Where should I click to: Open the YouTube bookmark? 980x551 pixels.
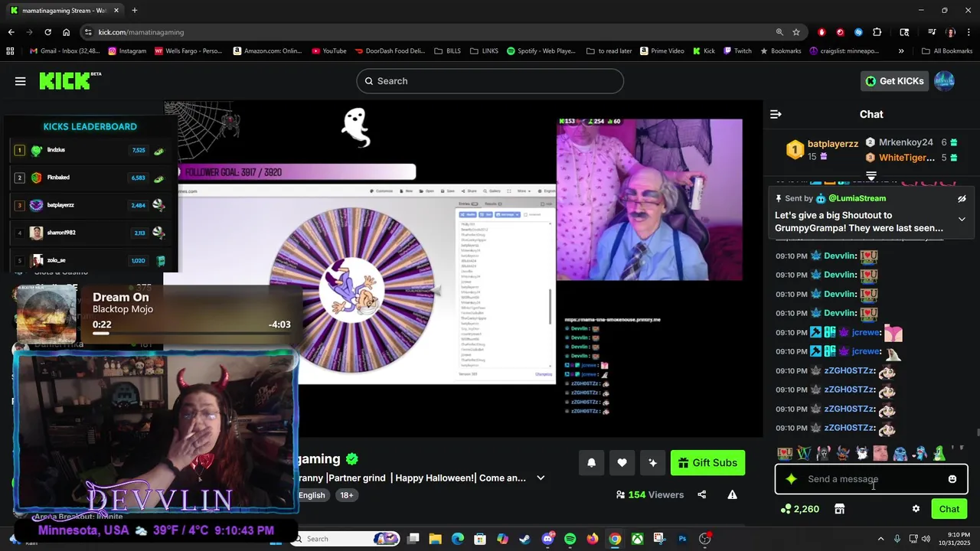(x=329, y=51)
